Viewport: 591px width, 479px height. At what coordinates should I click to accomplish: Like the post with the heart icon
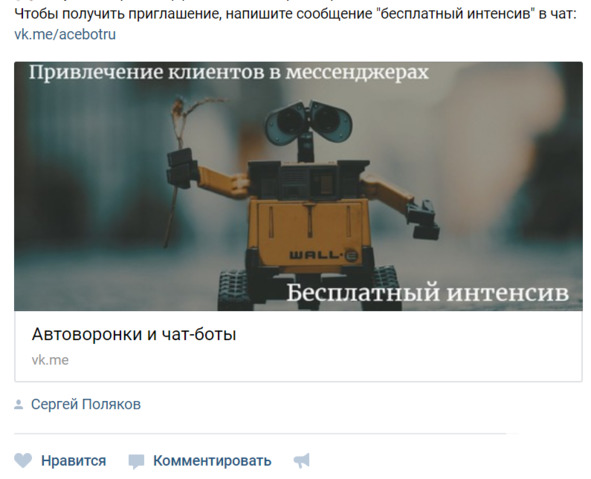click(x=23, y=461)
